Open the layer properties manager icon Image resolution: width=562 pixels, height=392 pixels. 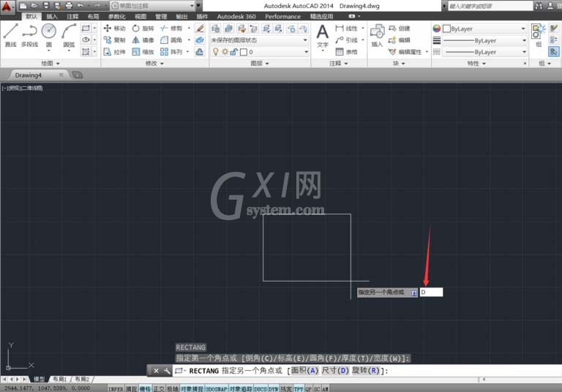pyautogui.click(x=215, y=29)
